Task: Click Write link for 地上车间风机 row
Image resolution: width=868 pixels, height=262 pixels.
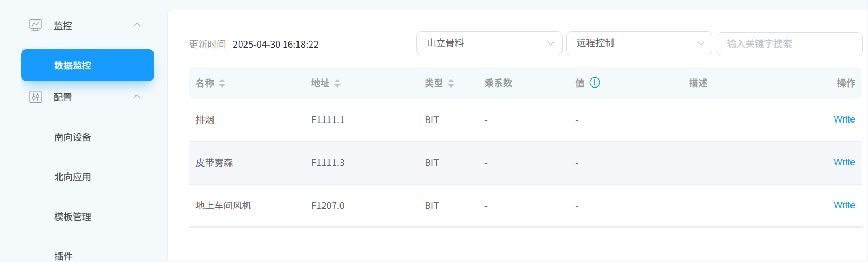Action: (x=844, y=205)
